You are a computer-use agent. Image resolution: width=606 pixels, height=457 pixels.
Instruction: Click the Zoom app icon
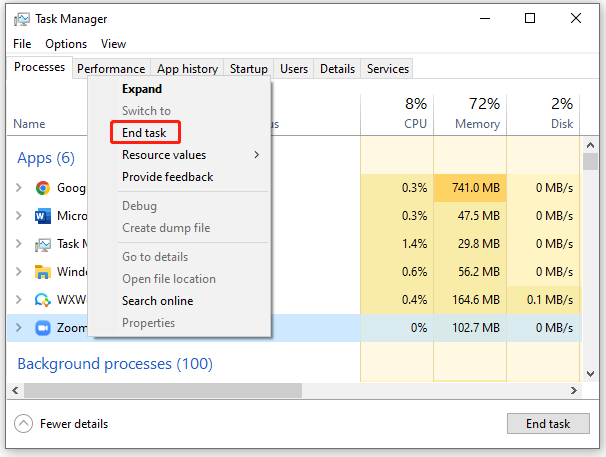[x=43, y=328]
